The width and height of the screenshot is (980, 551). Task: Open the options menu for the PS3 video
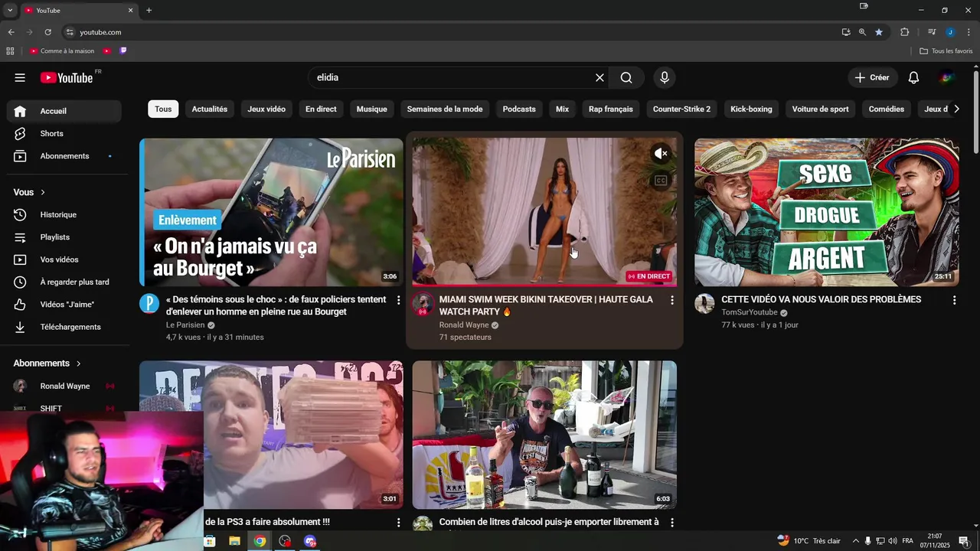pos(398,523)
